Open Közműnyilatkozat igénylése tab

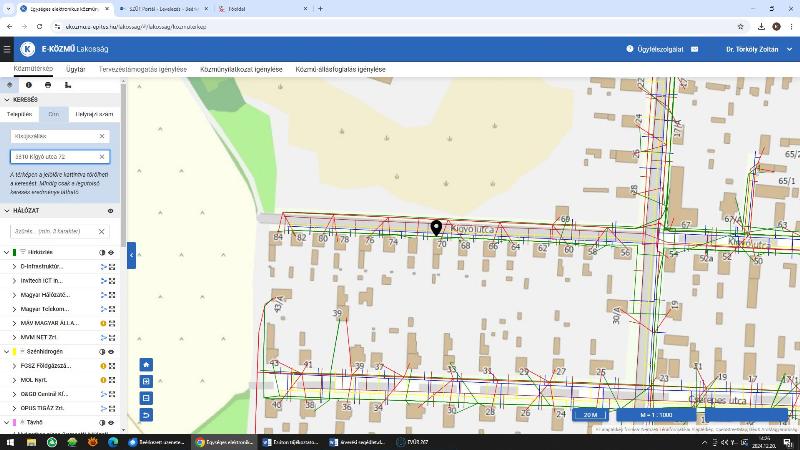point(241,69)
